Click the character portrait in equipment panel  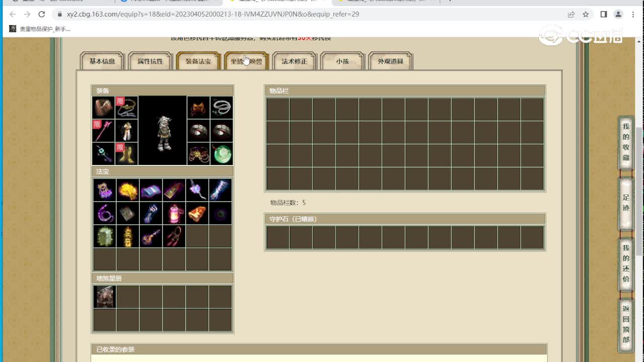click(163, 131)
